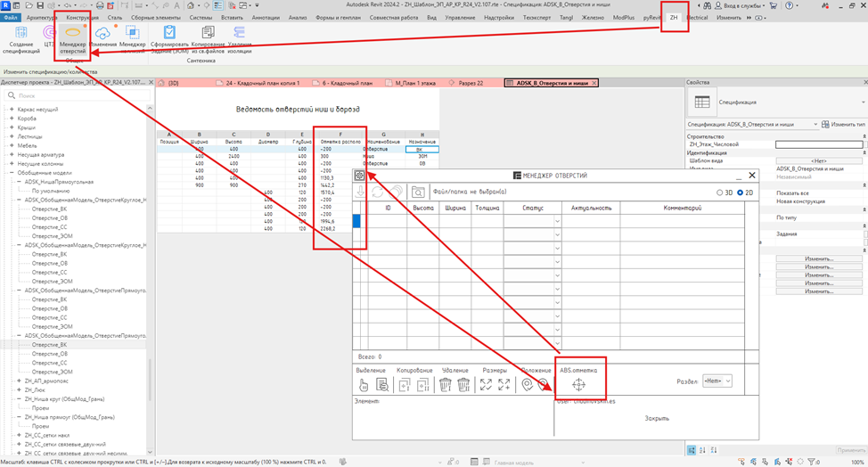
Task: Click hand select icon under Выделение
Action: (x=363, y=384)
